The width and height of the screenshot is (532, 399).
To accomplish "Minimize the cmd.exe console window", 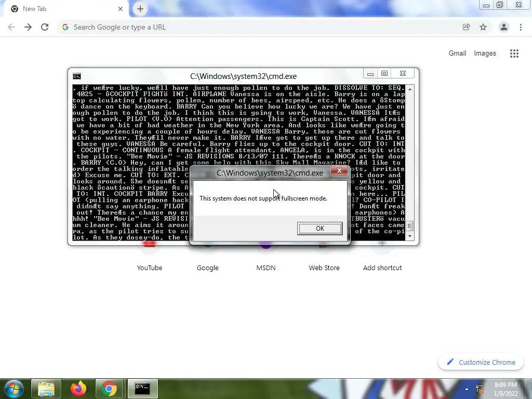I will (x=370, y=74).
